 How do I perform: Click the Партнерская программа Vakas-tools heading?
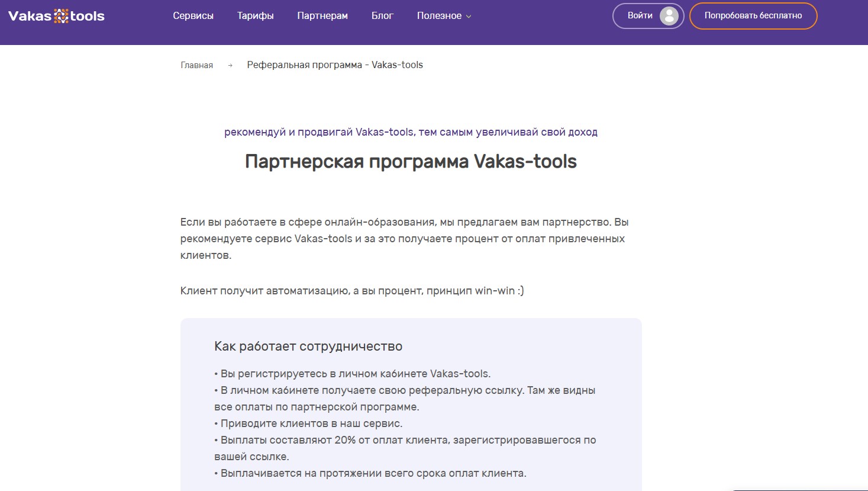(x=411, y=161)
